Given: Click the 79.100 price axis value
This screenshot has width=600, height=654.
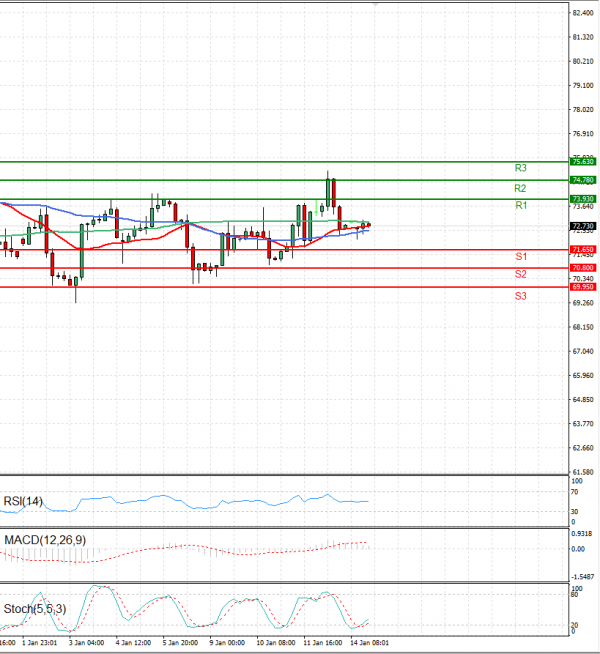Looking at the screenshot, I should pos(583,86).
